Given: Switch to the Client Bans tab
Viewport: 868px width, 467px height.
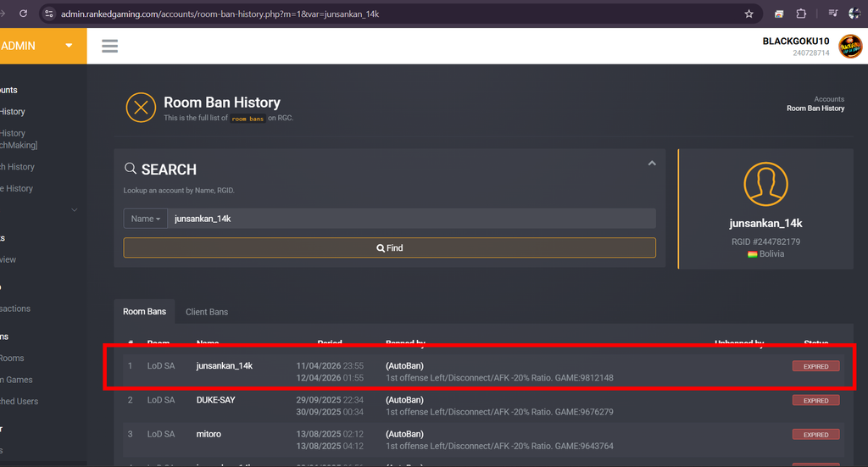Looking at the screenshot, I should coord(207,312).
